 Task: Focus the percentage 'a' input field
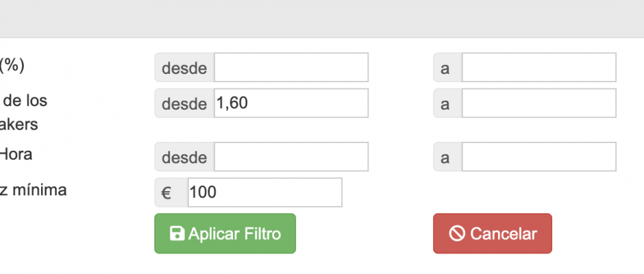[539, 67]
